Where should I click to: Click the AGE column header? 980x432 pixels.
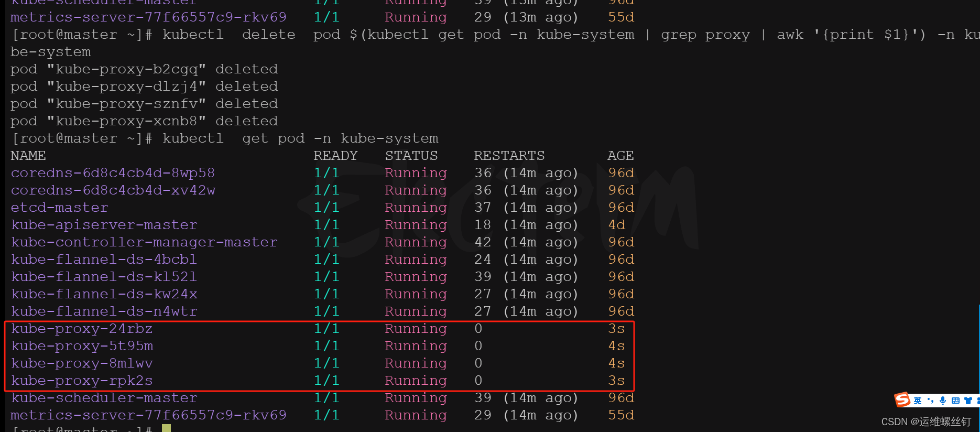620,156
